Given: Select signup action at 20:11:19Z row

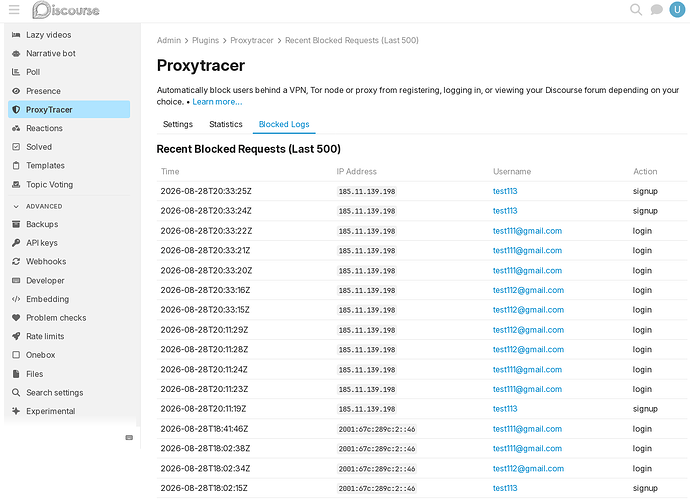Looking at the screenshot, I should click(645, 409).
